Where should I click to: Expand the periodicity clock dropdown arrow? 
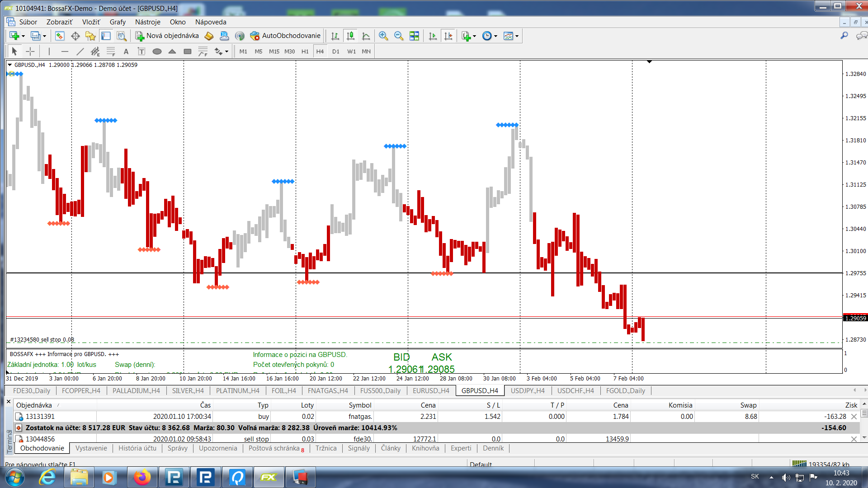[496, 36]
